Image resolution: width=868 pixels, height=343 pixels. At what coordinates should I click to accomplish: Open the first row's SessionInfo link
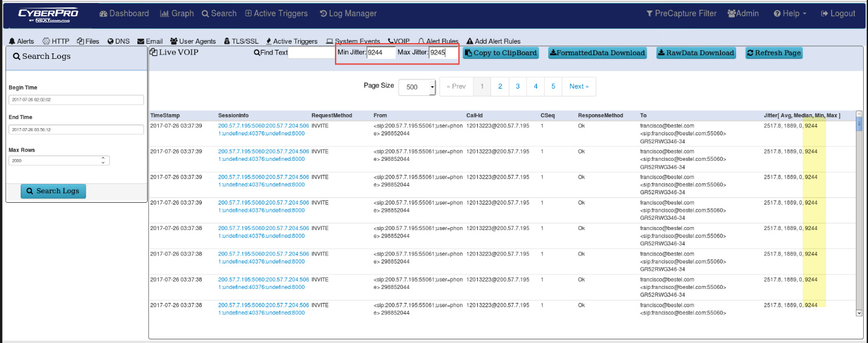(x=263, y=129)
